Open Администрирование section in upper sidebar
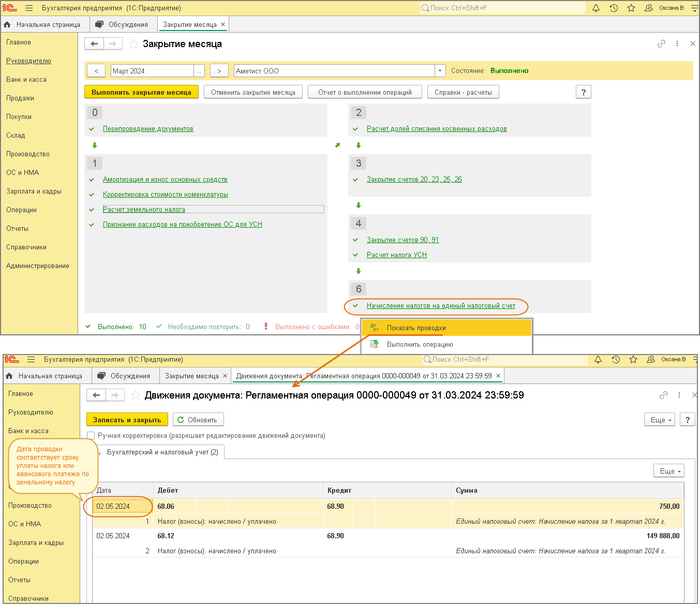Image resolution: width=700 pixels, height=605 pixels. [38, 266]
